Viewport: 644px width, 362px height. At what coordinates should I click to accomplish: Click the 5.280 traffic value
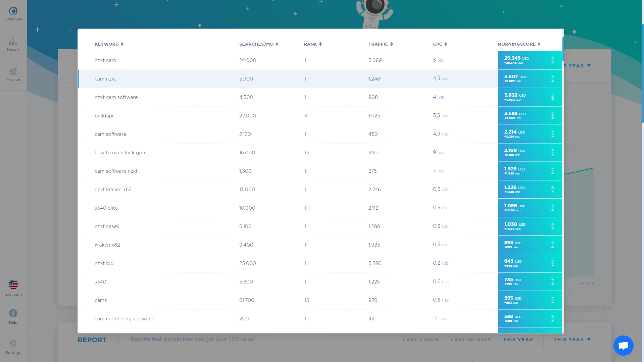click(x=375, y=263)
